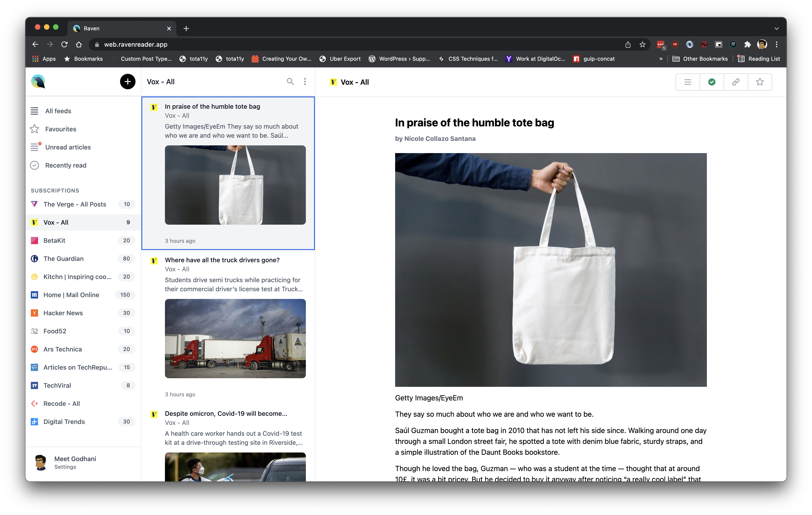
Task: Open Other Bookmarks folder
Action: (x=700, y=59)
